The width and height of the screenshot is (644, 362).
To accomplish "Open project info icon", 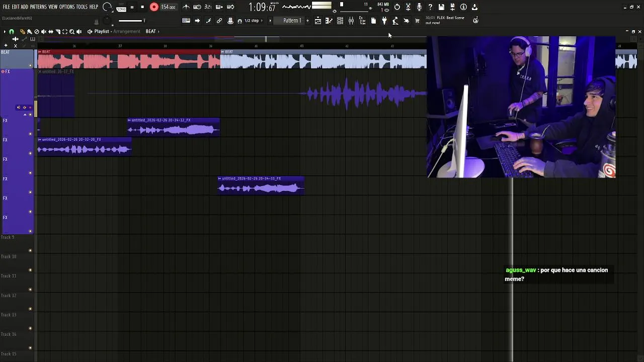I will 463,7.
